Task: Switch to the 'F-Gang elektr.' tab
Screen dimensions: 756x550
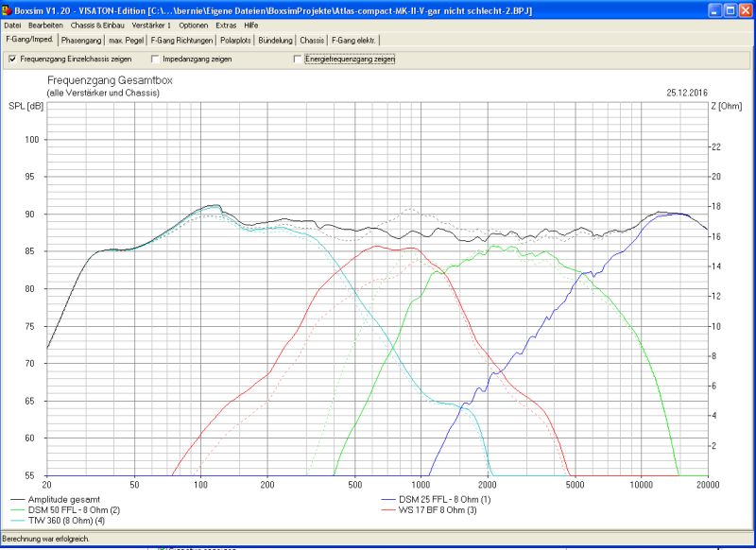Action: [354, 41]
